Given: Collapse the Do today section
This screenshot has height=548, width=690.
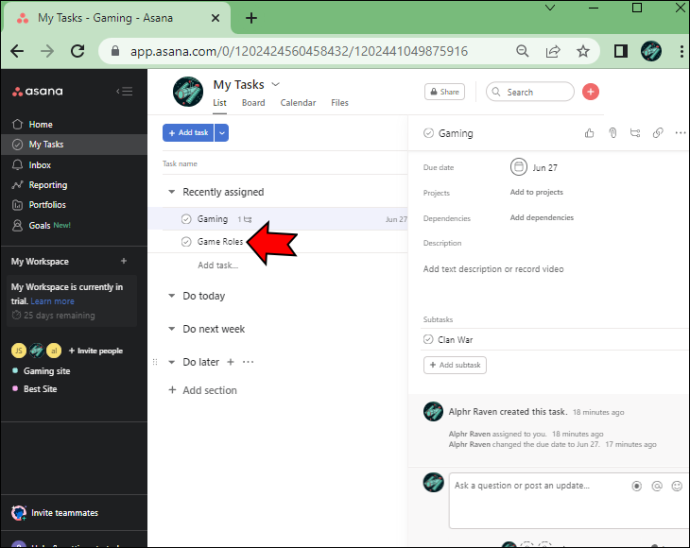Looking at the screenshot, I should coord(172,296).
